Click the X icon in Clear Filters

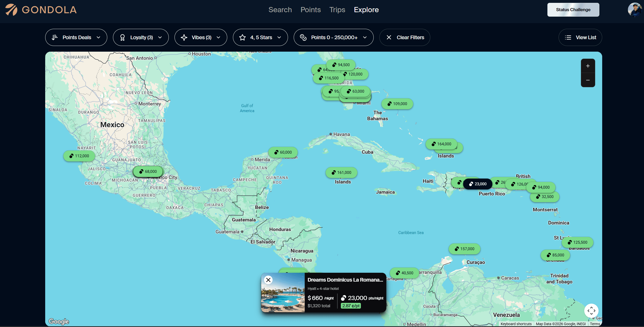(x=389, y=37)
